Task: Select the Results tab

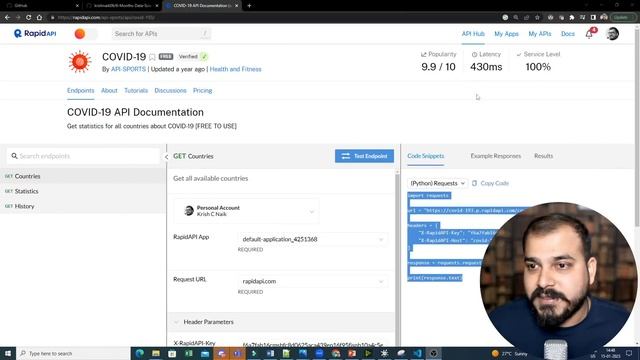Action: (x=543, y=156)
